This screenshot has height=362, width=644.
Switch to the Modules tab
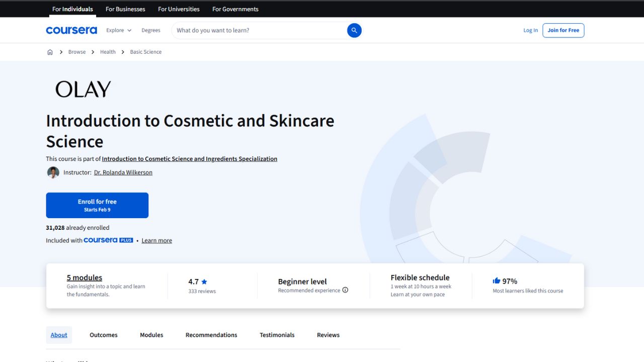(151, 334)
